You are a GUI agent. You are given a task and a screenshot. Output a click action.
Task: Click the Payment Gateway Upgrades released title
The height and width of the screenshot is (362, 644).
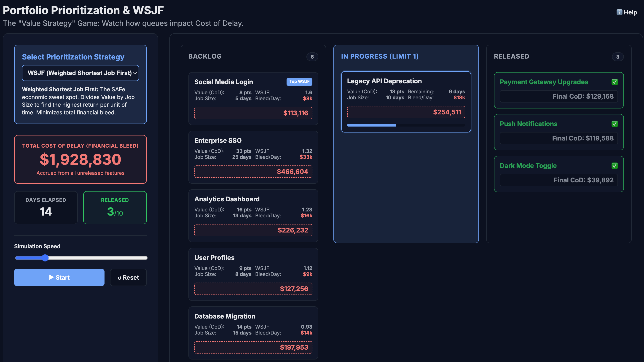tap(544, 82)
